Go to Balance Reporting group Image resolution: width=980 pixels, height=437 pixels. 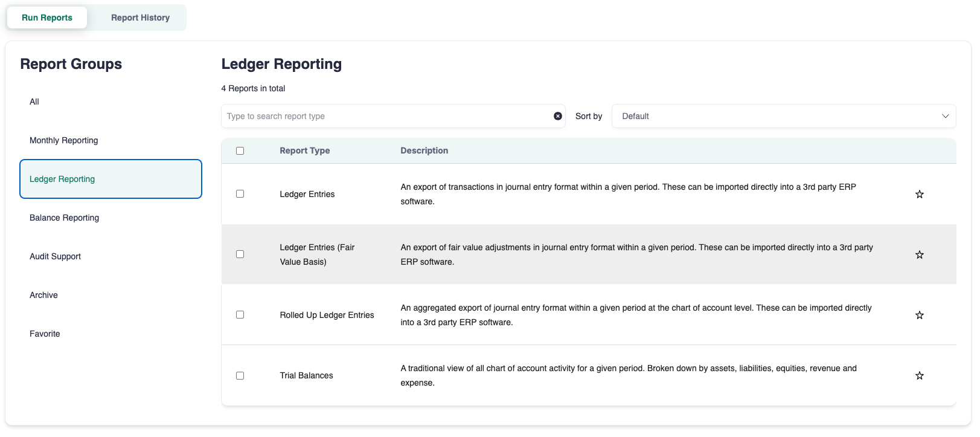click(65, 218)
